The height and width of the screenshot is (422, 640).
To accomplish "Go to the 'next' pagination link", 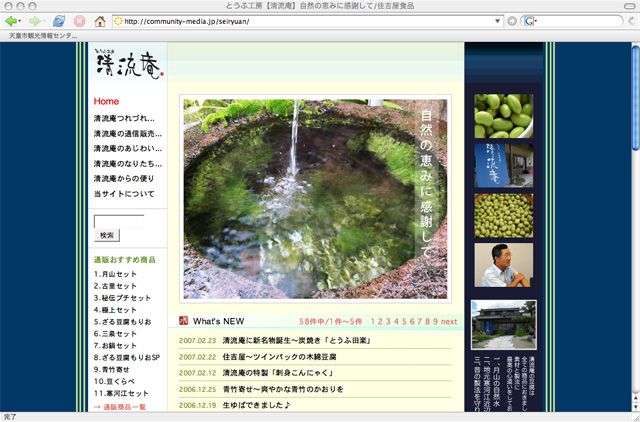I will pos(449,322).
